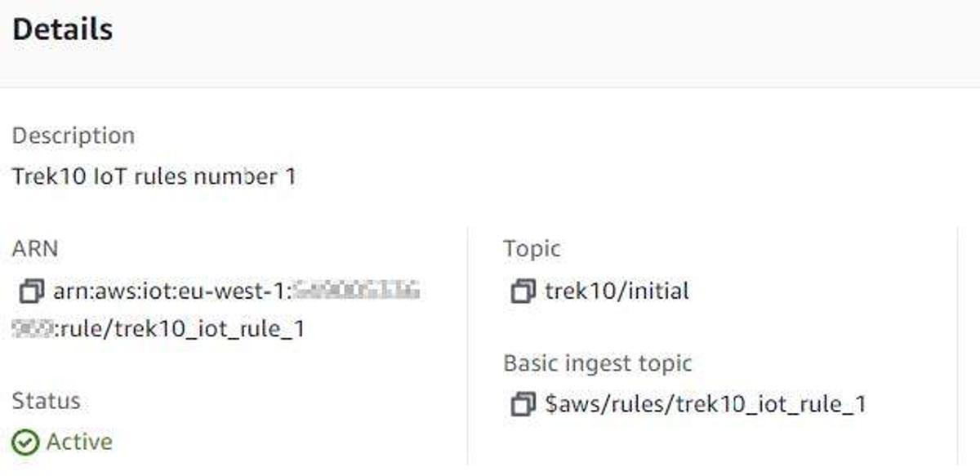Click the copy icon beside trek10/initial
The width and height of the screenshot is (980, 476).
pos(522,291)
